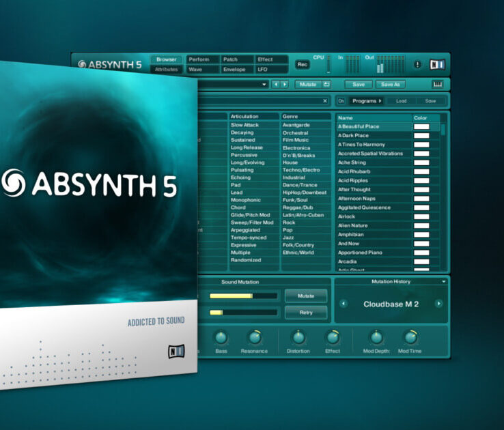This screenshot has width=504, height=430.
Task: Click color swatch for Acid Rhubarb
Action: tap(421, 171)
